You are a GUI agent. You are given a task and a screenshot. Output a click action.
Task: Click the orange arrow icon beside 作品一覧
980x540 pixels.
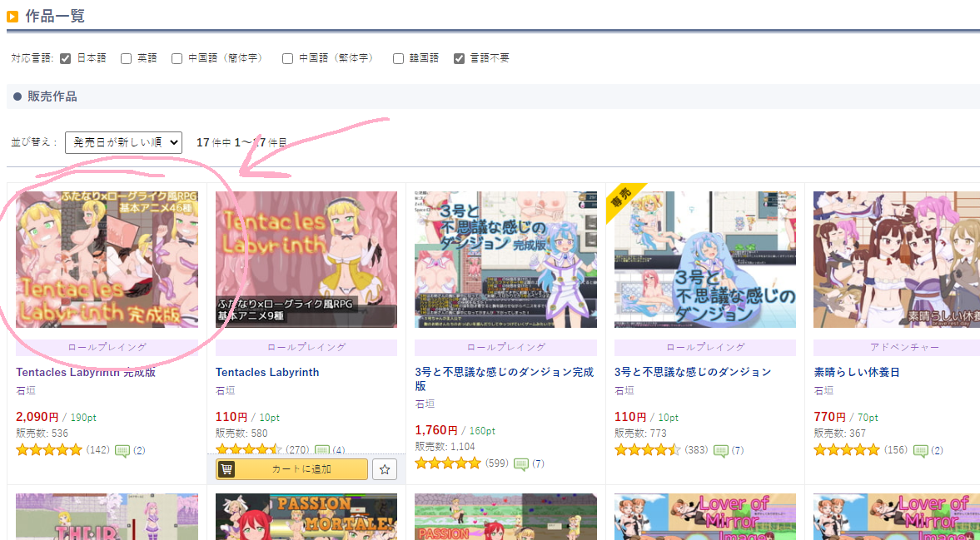click(12, 17)
